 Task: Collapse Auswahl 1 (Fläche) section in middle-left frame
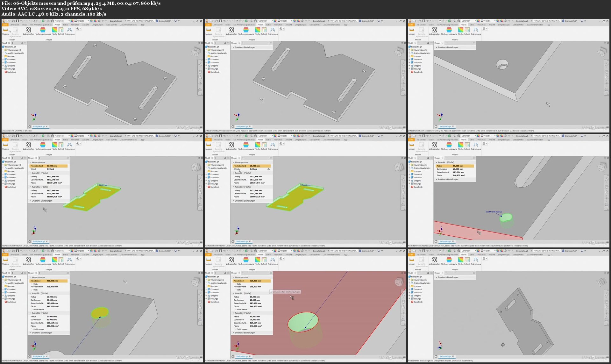31,173
